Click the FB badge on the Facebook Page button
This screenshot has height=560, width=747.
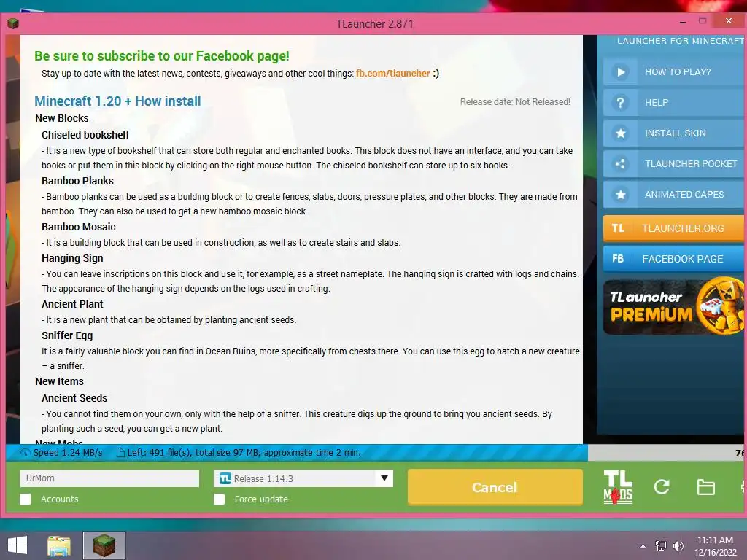[x=618, y=259]
